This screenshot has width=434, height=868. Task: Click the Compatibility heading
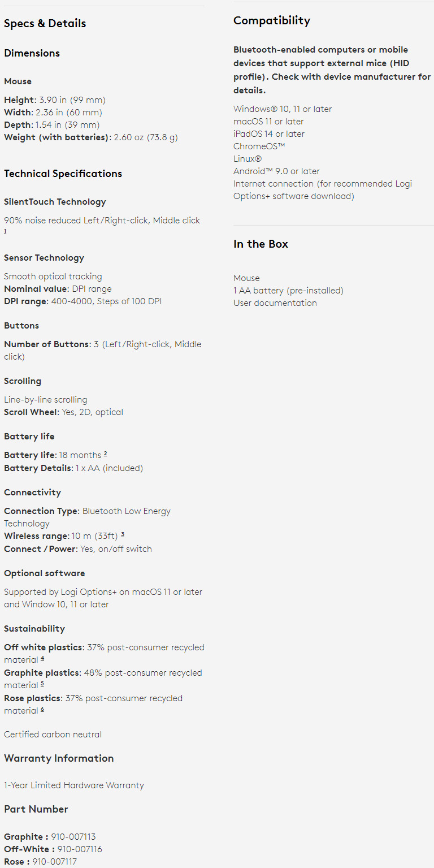272,21
